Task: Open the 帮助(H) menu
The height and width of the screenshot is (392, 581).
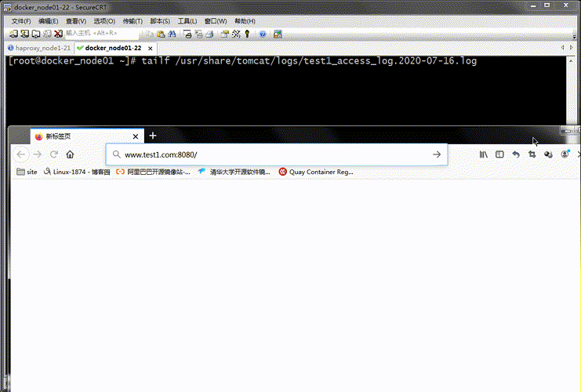Action: point(245,21)
